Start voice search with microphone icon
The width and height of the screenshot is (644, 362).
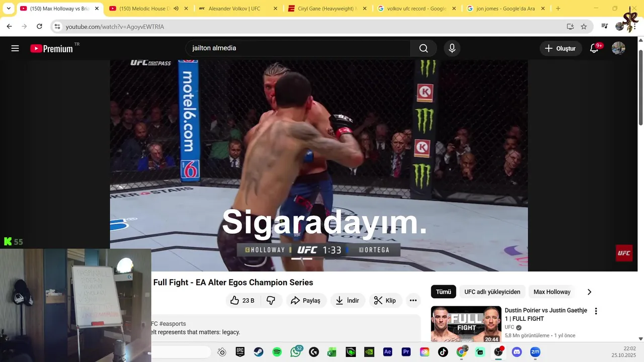pyautogui.click(x=452, y=48)
